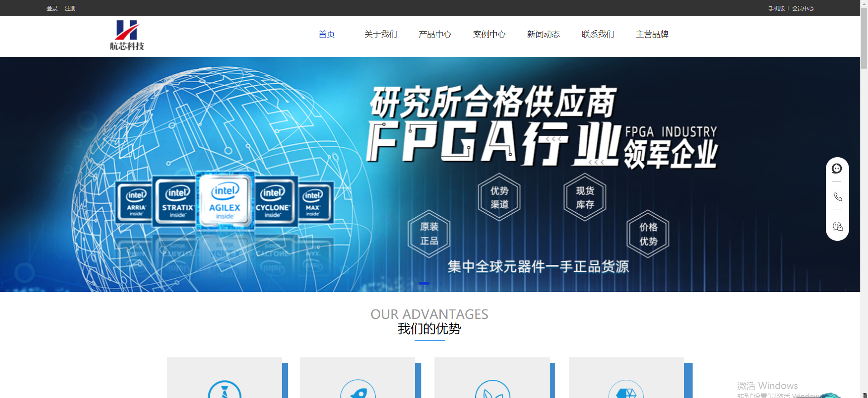Viewport: 868px width, 398px height.
Task: Switch to 手机版 mobile version link
Action: [x=776, y=8]
